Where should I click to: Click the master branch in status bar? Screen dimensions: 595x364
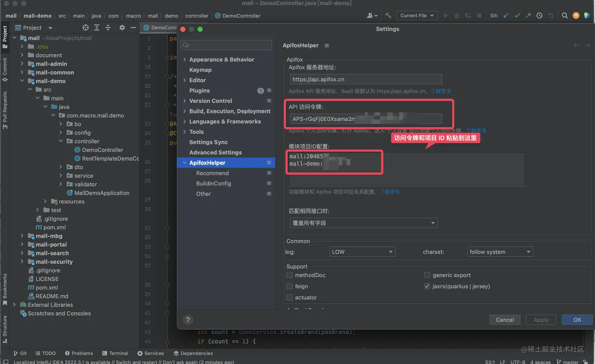click(567, 362)
